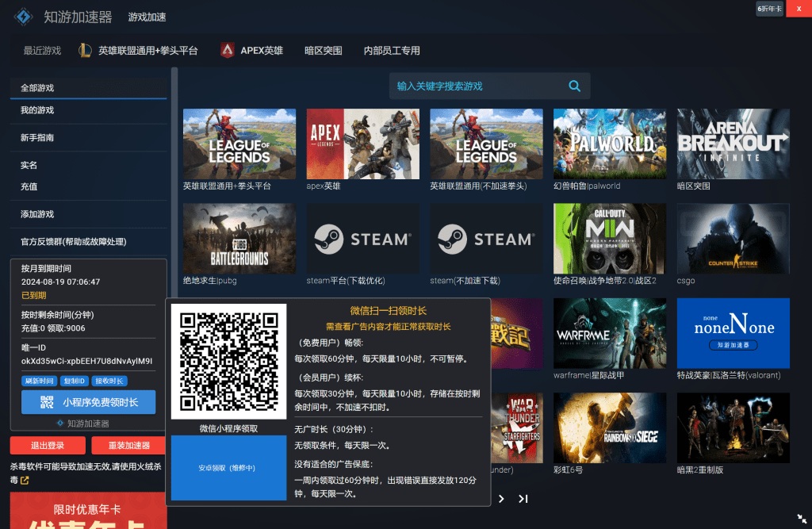Select 幻兽帕鲁 palworld thumbnail

[x=610, y=144]
